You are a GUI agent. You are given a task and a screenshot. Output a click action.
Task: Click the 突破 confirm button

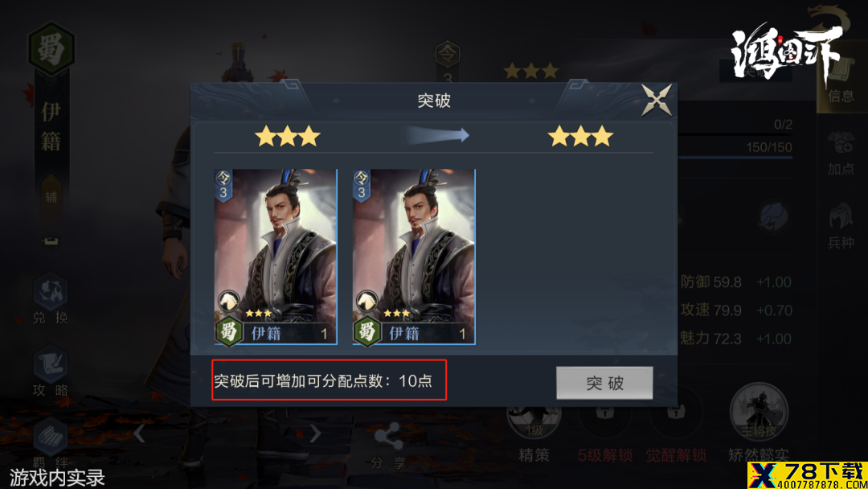coord(604,383)
